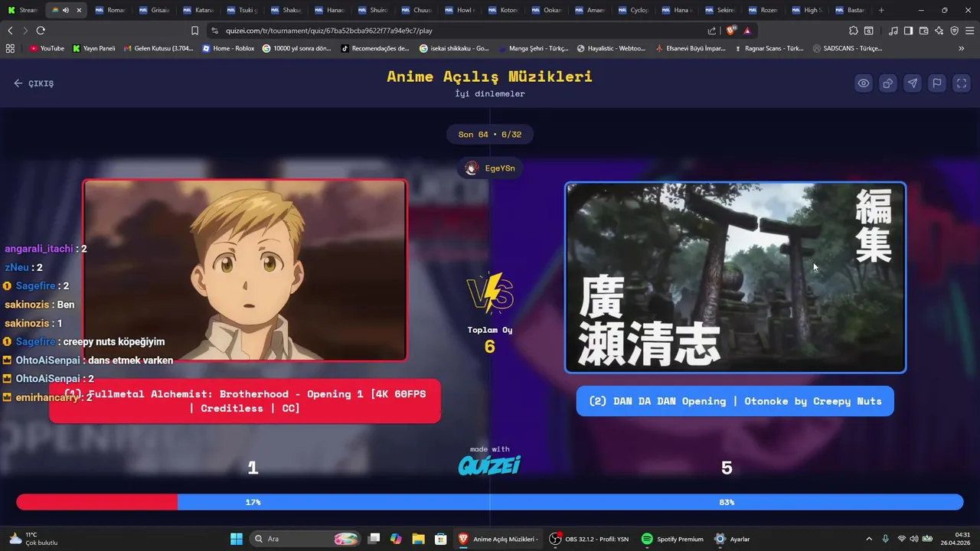Open the Yayın Paneli bookmark
The image size is (980, 551).
93,48
